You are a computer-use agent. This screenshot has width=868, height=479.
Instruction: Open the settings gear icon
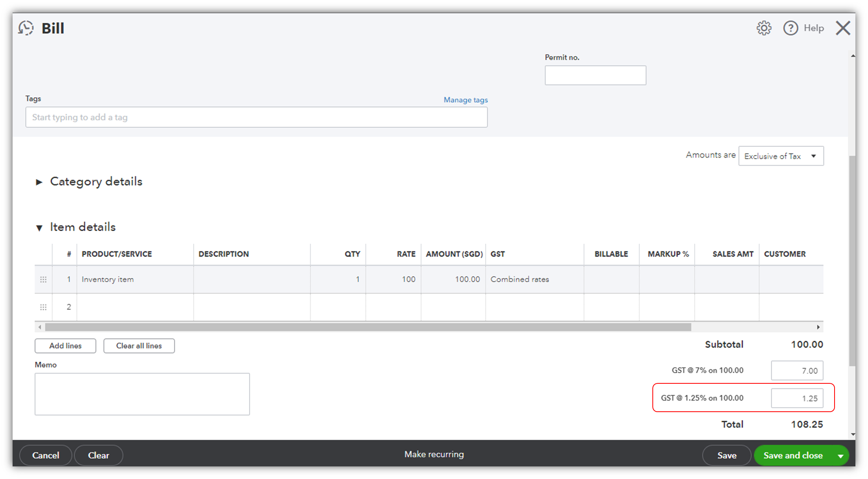click(764, 28)
